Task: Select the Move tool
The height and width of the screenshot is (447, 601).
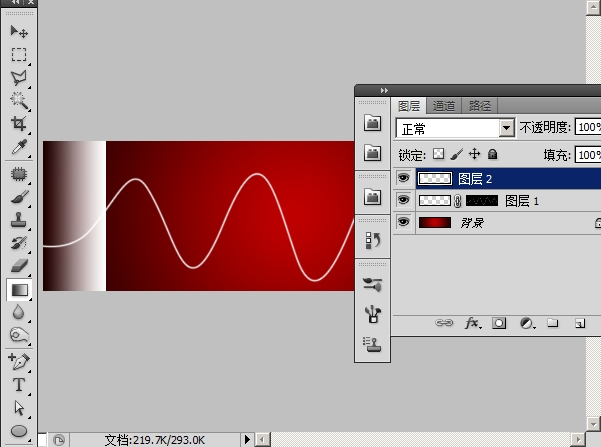Action: (19, 31)
